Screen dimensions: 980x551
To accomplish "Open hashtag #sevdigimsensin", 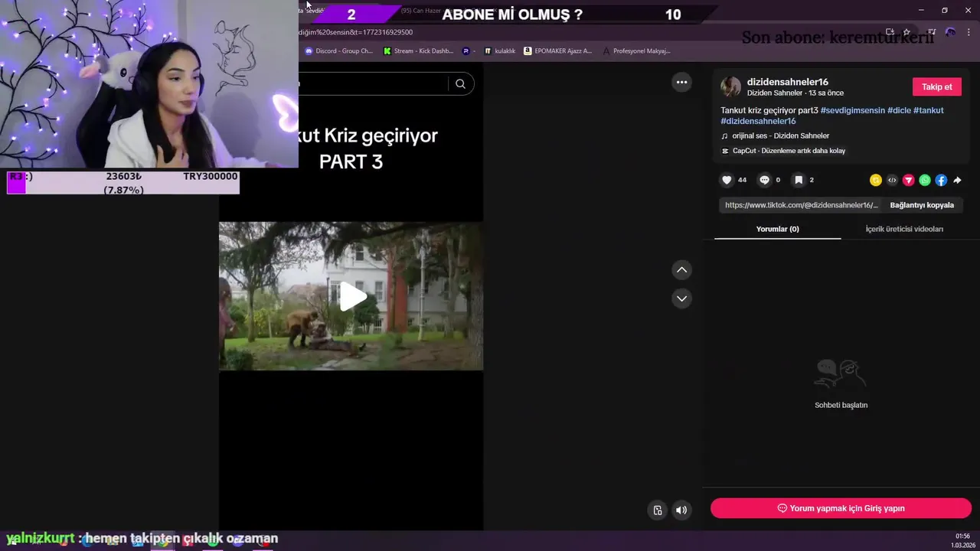I will [x=852, y=110].
